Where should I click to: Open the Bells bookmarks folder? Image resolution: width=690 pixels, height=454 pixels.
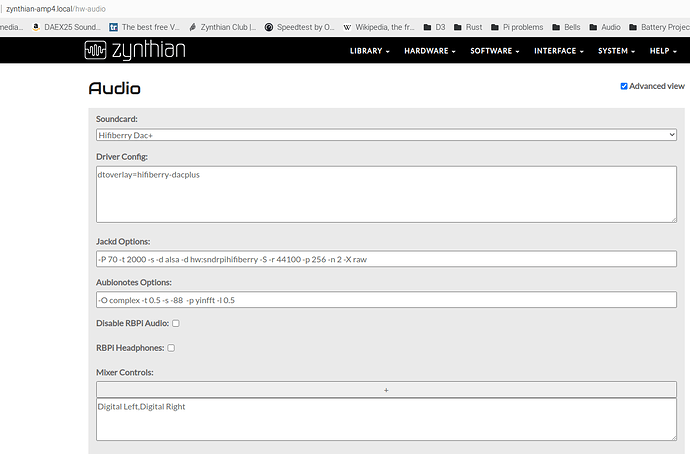pyautogui.click(x=566, y=27)
